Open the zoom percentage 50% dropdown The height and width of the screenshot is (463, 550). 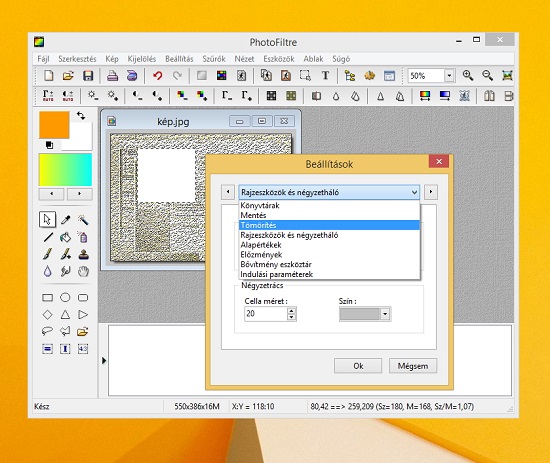(x=449, y=75)
